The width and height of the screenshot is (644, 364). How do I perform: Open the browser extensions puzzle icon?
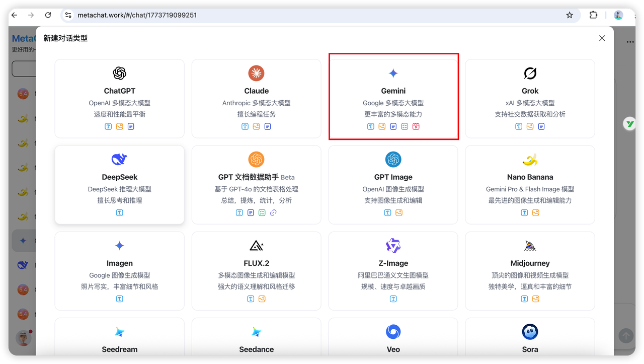pos(593,15)
